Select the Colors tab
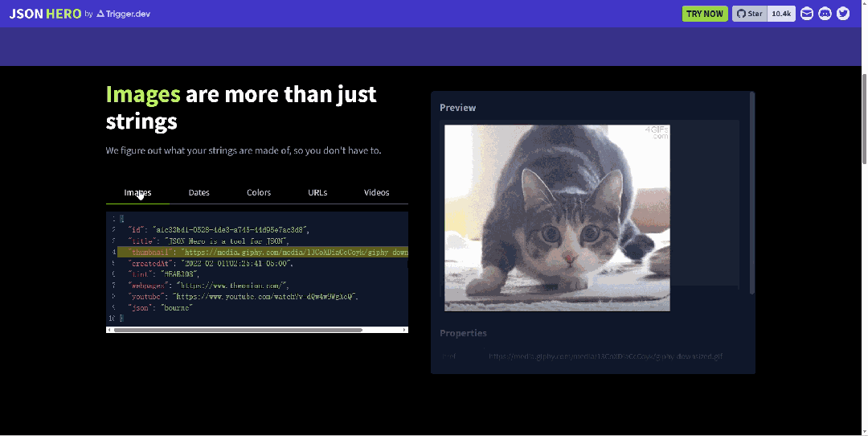Image resolution: width=868 pixels, height=436 pixels. 259,192
